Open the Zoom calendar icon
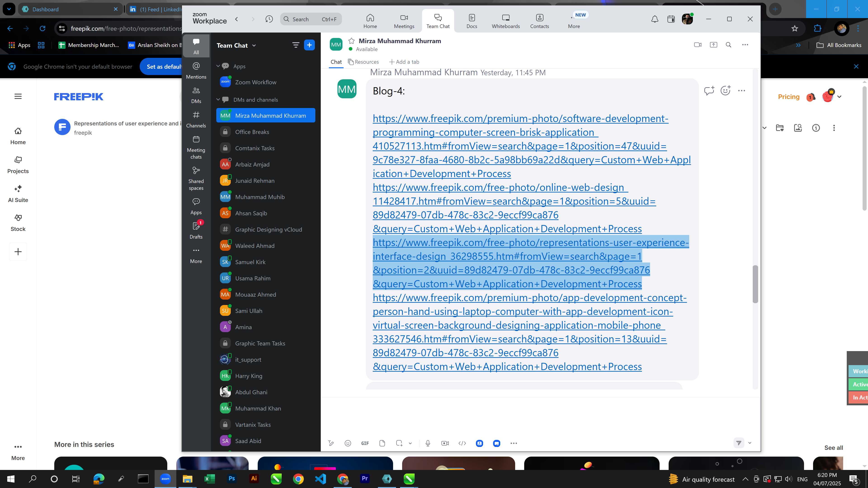 tap(671, 19)
